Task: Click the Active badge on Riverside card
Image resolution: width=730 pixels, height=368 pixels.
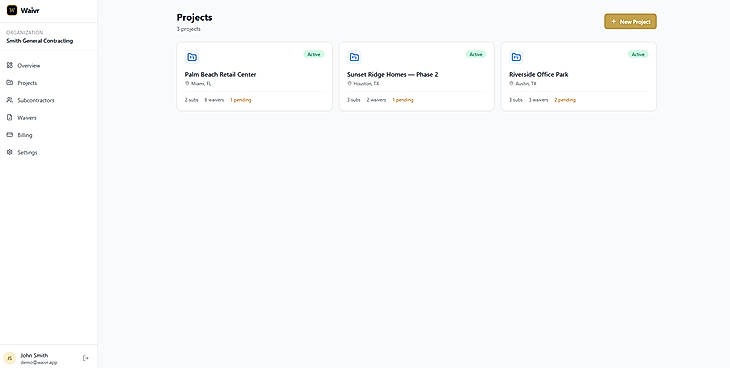Action: [x=638, y=54]
